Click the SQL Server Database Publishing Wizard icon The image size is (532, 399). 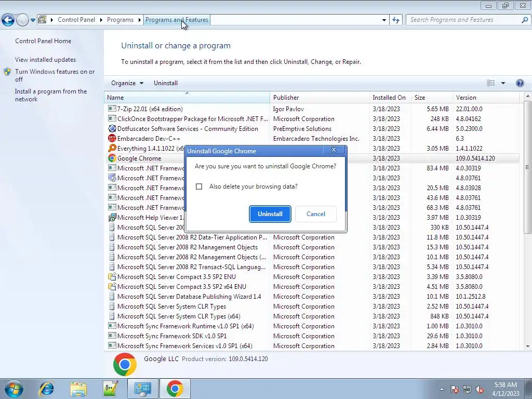click(112, 296)
